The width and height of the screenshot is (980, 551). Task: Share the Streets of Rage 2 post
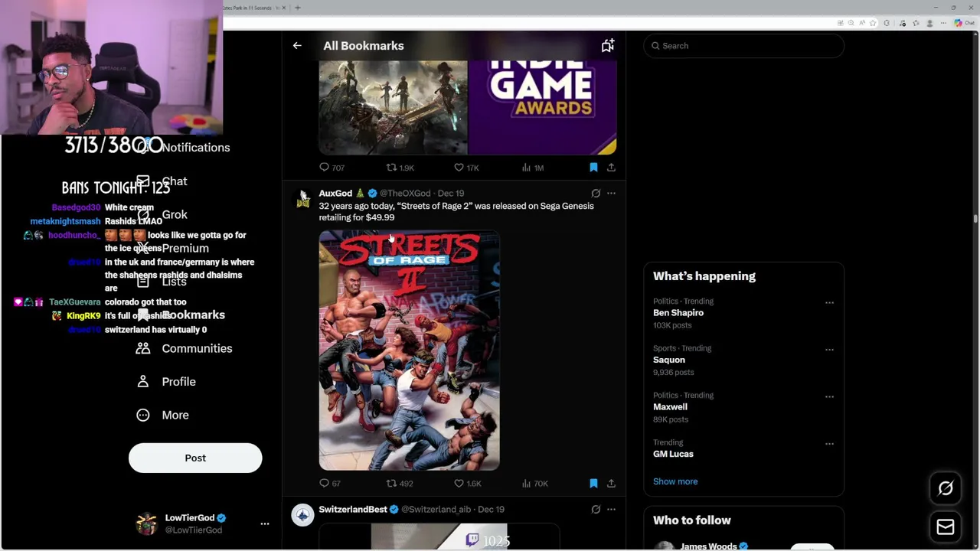click(611, 483)
